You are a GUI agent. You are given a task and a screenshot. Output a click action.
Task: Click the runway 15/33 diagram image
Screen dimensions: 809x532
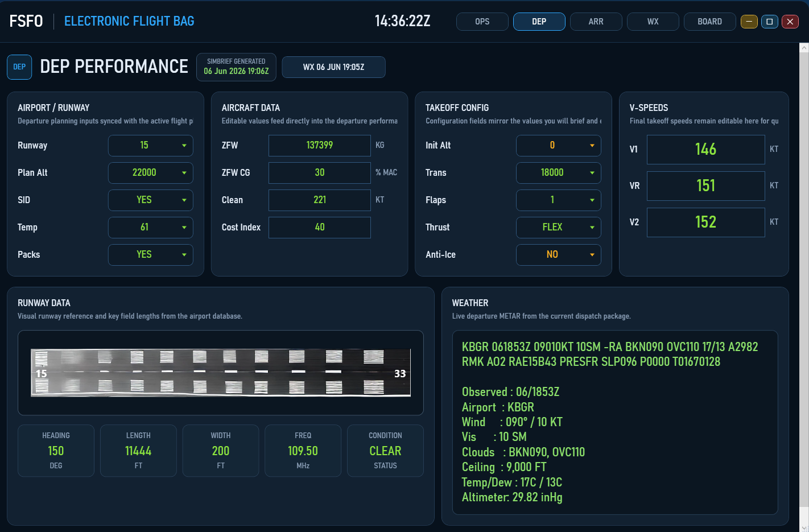click(221, 373)
